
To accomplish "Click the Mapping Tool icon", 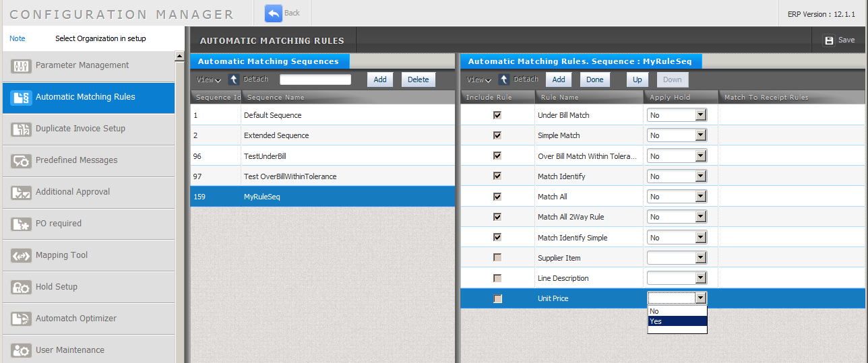I will coord(22,255).
